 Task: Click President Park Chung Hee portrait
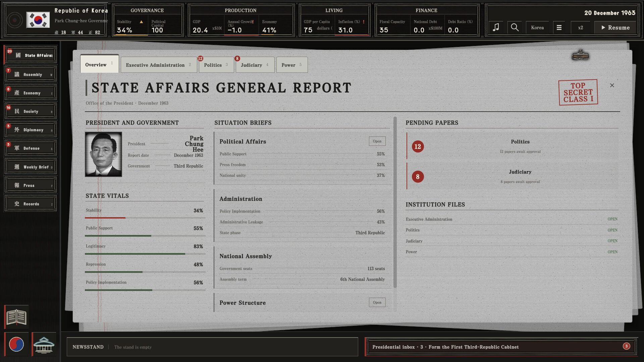point(103,154)
